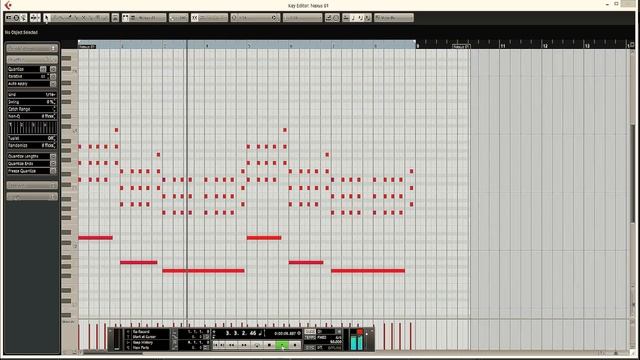640x360 pixels.
Task: Click the Catch Range field
Action: point(32,109)
